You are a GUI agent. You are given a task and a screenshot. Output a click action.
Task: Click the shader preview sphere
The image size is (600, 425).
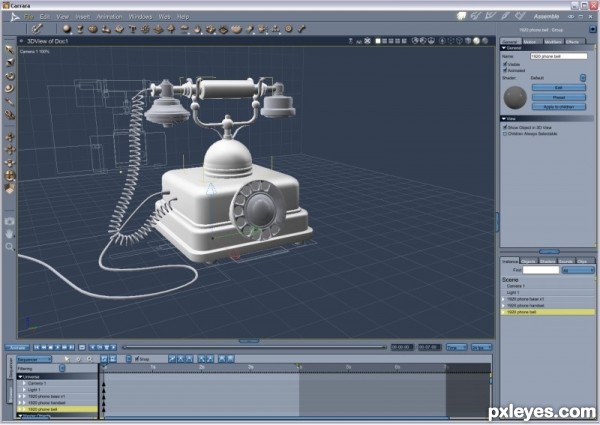point(515,97)
